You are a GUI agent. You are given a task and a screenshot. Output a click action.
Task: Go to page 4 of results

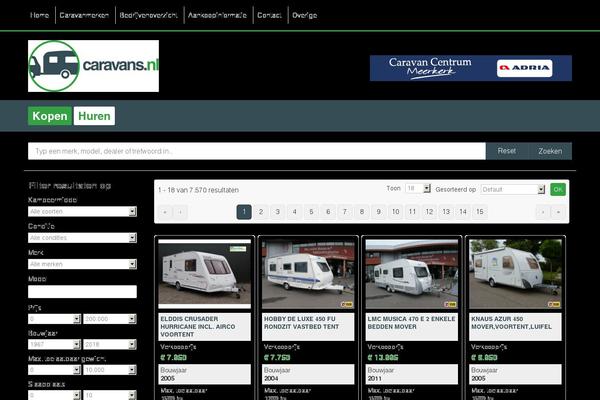[295, 212]
